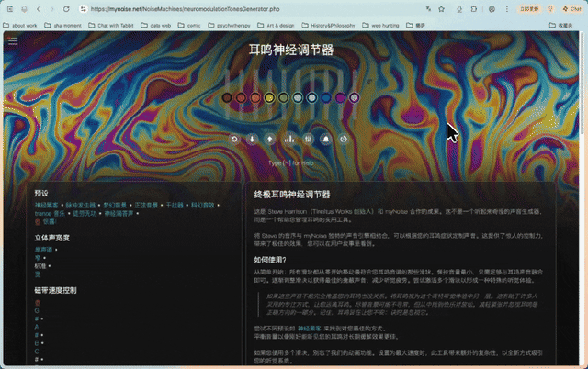The image size is (588, 369).
Task: Open the extensions puzzle icon
Action: click(474, 9)
